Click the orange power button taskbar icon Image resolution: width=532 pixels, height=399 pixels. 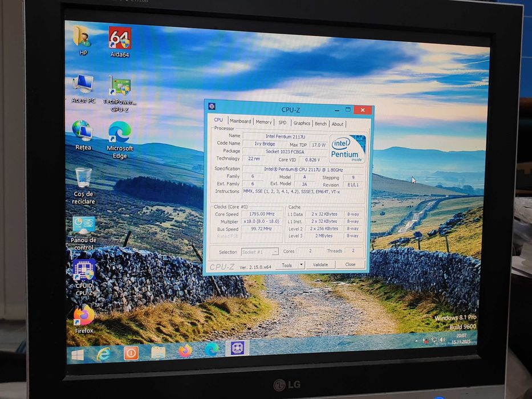(x=131, y=353)
